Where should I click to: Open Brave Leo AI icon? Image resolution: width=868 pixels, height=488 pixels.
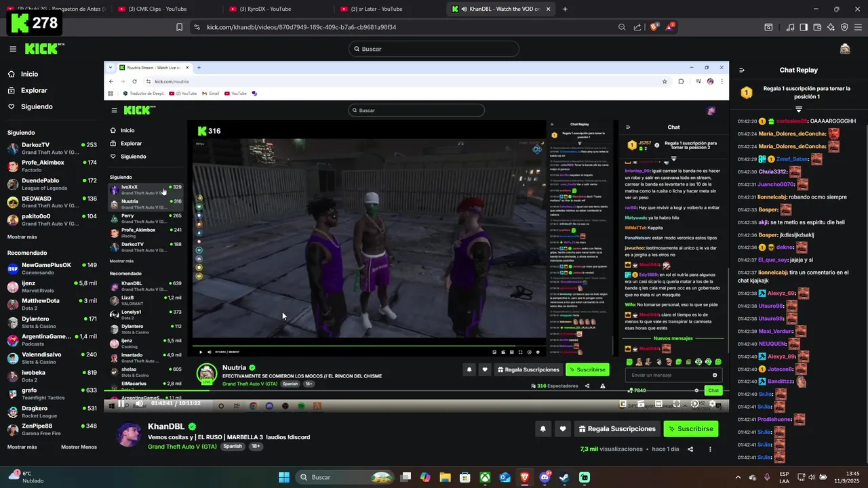[x=831, y=27]
